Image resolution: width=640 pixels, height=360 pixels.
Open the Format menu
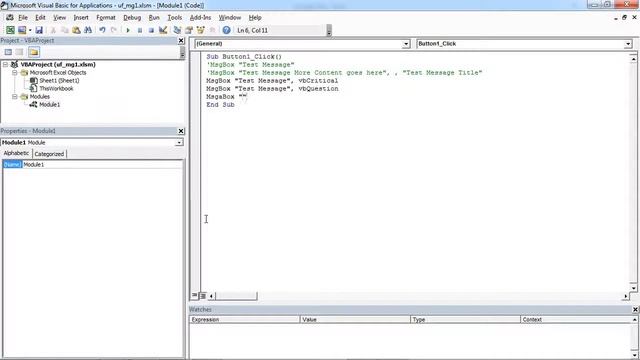106,18
